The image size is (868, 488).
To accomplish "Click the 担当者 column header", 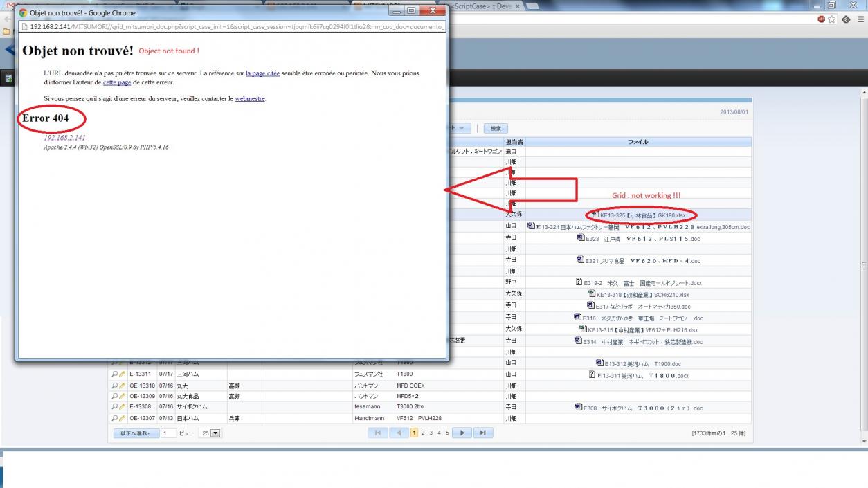I will 514,142.
